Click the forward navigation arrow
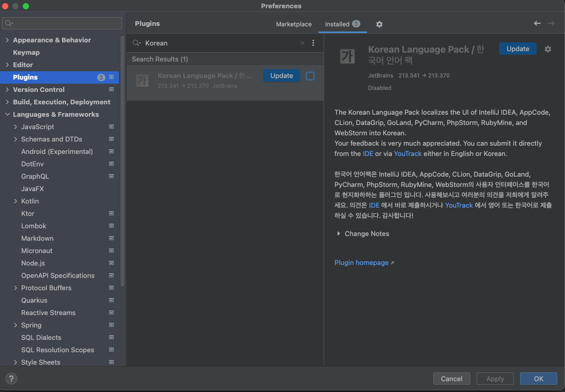This screenshot has width=565, height=392. [551, 23]
